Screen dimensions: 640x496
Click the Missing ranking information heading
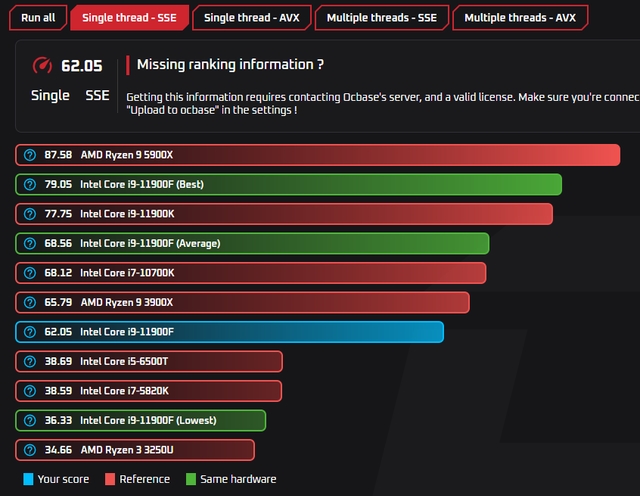tap(230, 65)
